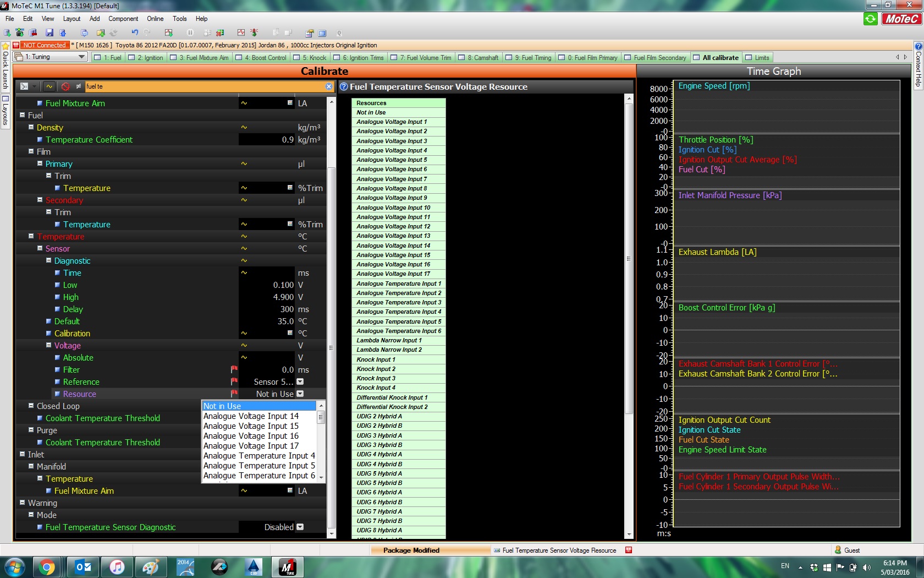Click the red flag on the Filter row
The width and height of the screenshot is (924, 578).
click(x=234, y=369)
